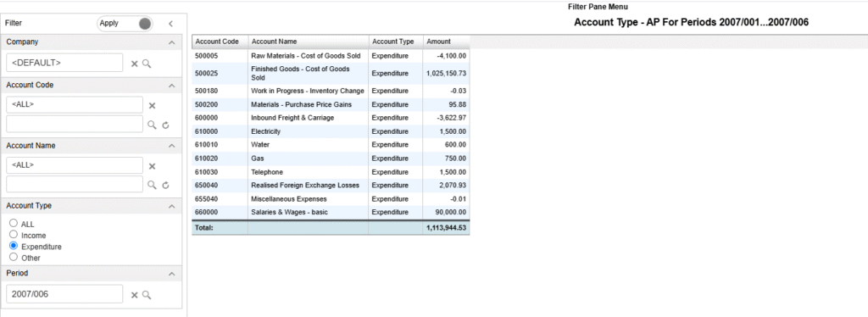The height and width of the screenshot is (317, 868).
Task: Click the Period 2007/006 input field
Action: (x=64, y=294)
